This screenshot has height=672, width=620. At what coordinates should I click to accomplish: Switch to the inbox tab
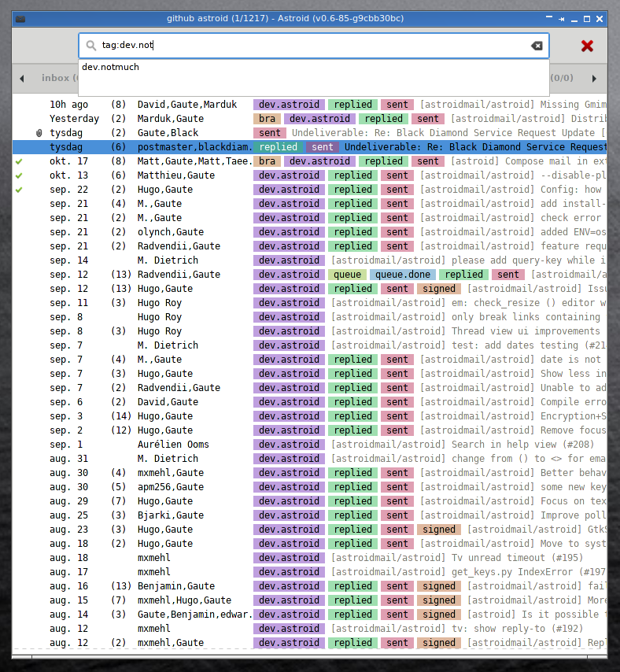point(59,78)
